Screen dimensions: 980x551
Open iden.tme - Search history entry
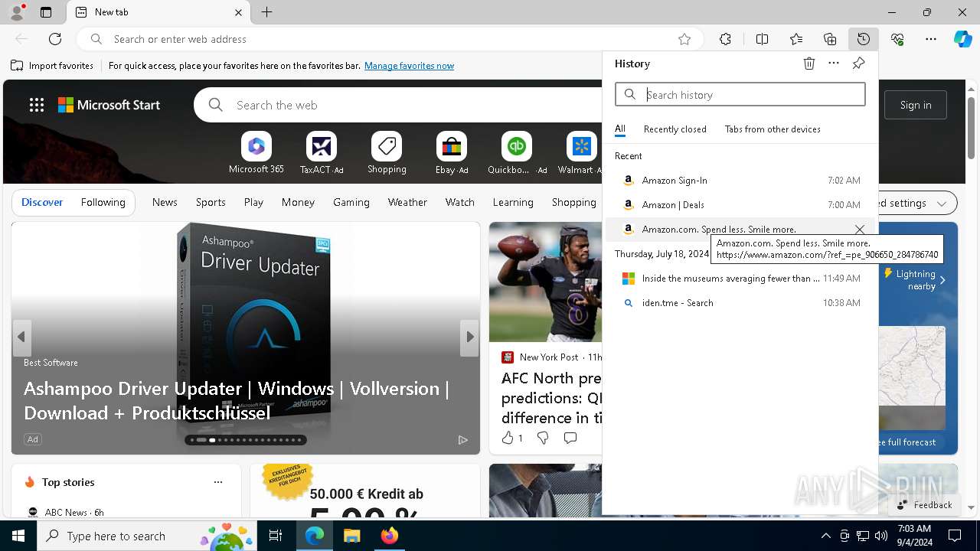click(740, 303)
